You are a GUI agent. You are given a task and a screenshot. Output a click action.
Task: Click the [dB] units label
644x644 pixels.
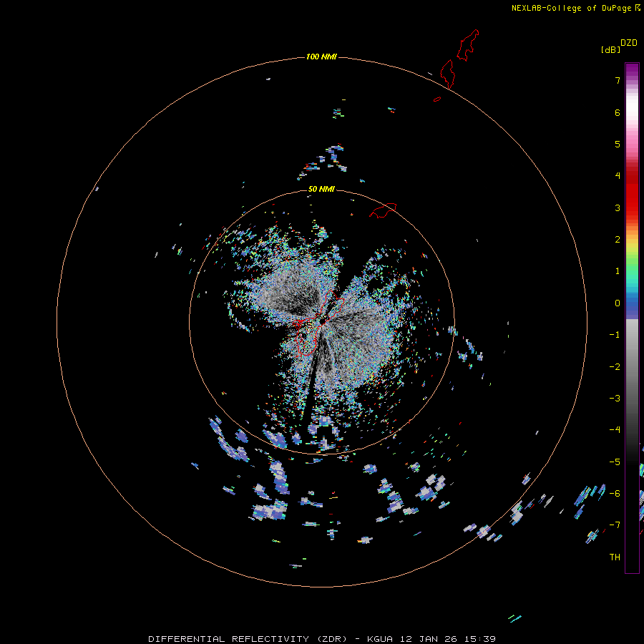coord(611,49)
